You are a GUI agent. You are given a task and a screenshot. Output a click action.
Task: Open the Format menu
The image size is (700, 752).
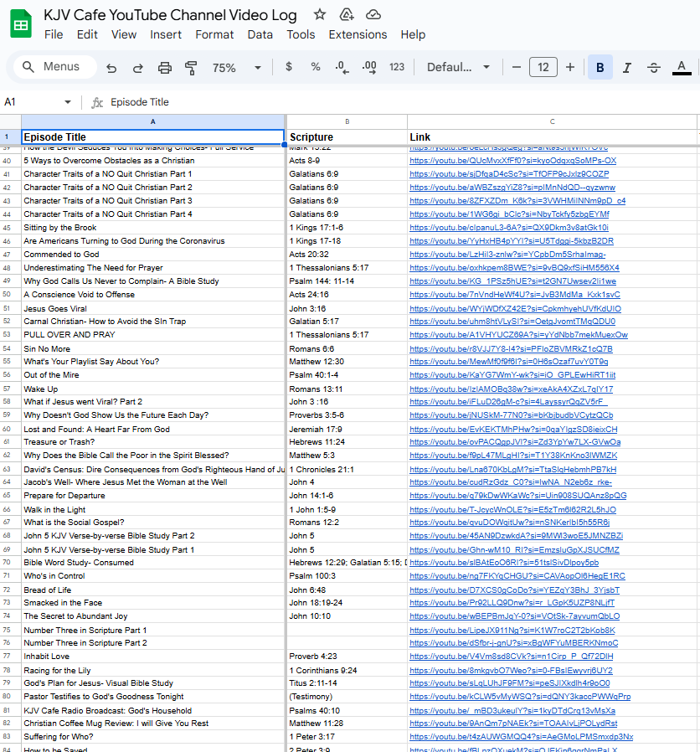tap(214, 34)
